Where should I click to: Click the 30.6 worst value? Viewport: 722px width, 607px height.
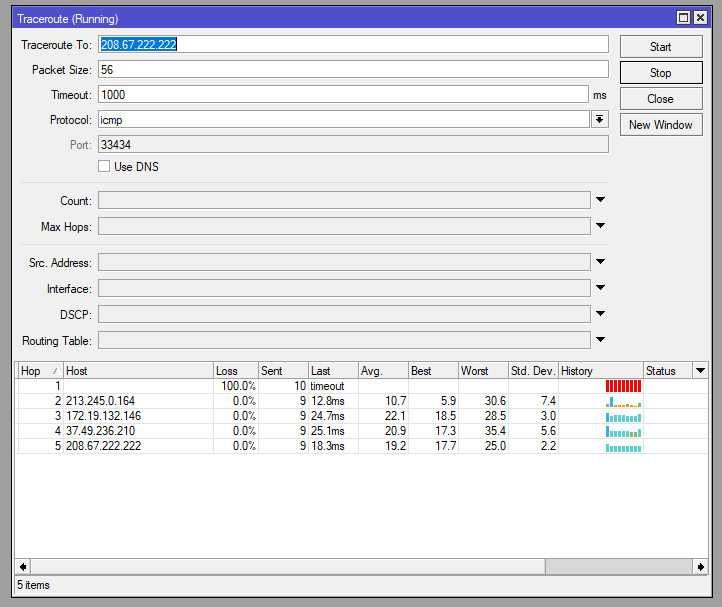(495, 401)
